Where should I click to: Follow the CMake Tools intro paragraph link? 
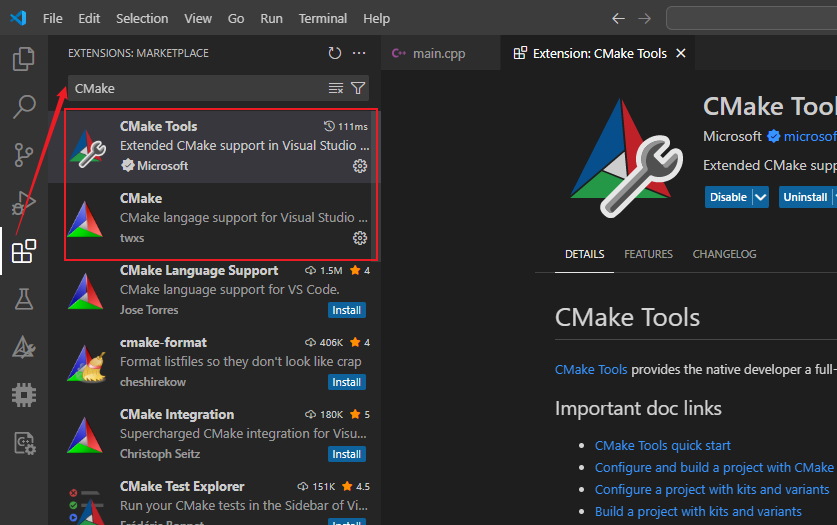(591, 369)
